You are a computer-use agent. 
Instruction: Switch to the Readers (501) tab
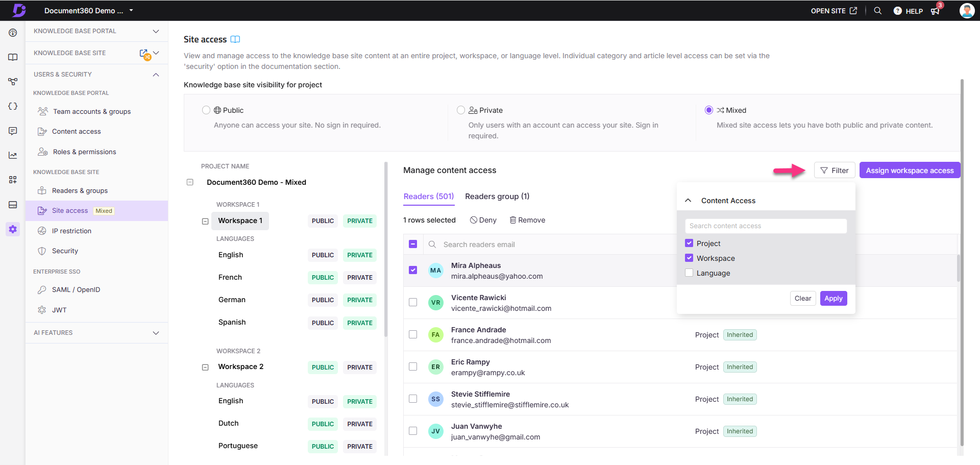(x=429, y=197)
